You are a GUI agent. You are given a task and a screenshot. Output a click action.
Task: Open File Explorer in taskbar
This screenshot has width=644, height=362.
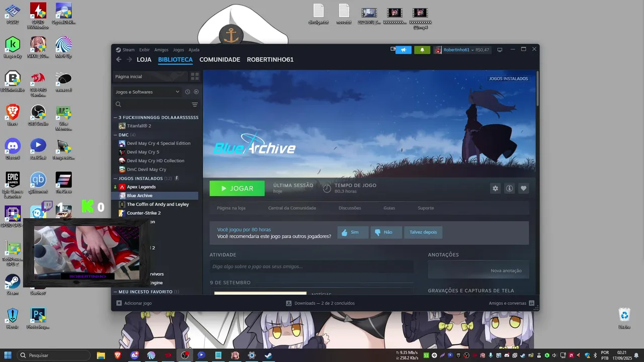101,355
